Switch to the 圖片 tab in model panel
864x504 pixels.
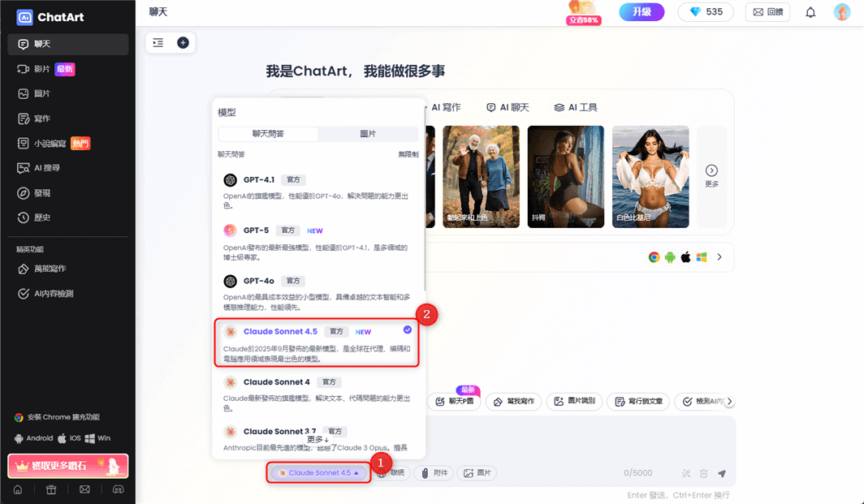click(368, 134)
